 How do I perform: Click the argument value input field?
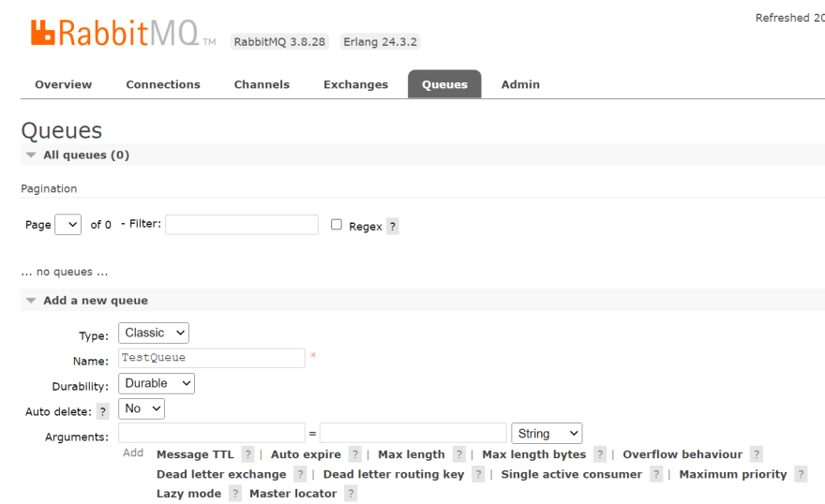pyautogui.click(x=413, y=433)
